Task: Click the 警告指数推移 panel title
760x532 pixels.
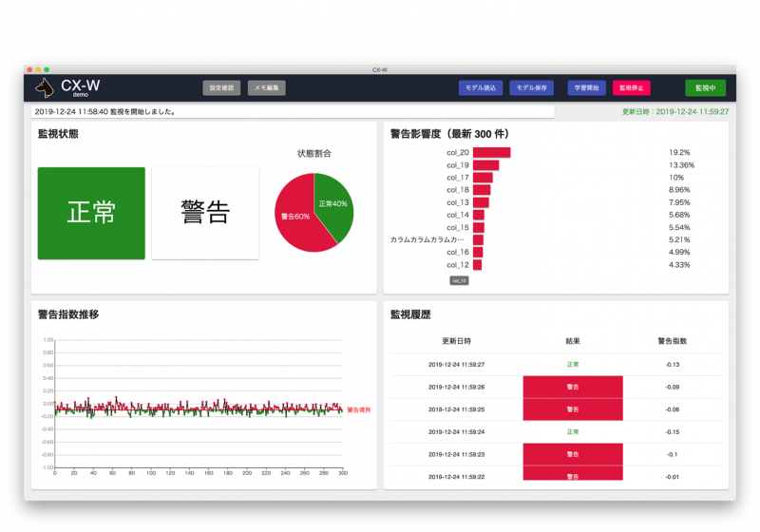Action: 68,314
